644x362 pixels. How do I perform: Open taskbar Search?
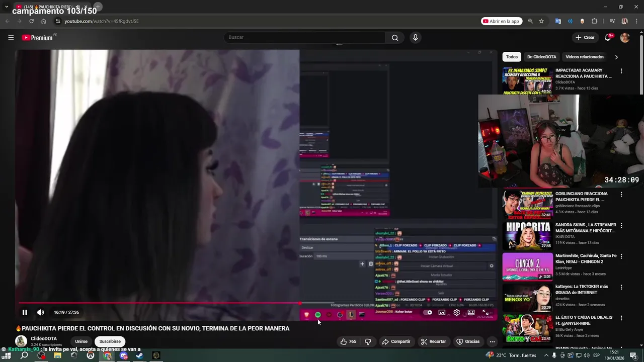[24, 355]
